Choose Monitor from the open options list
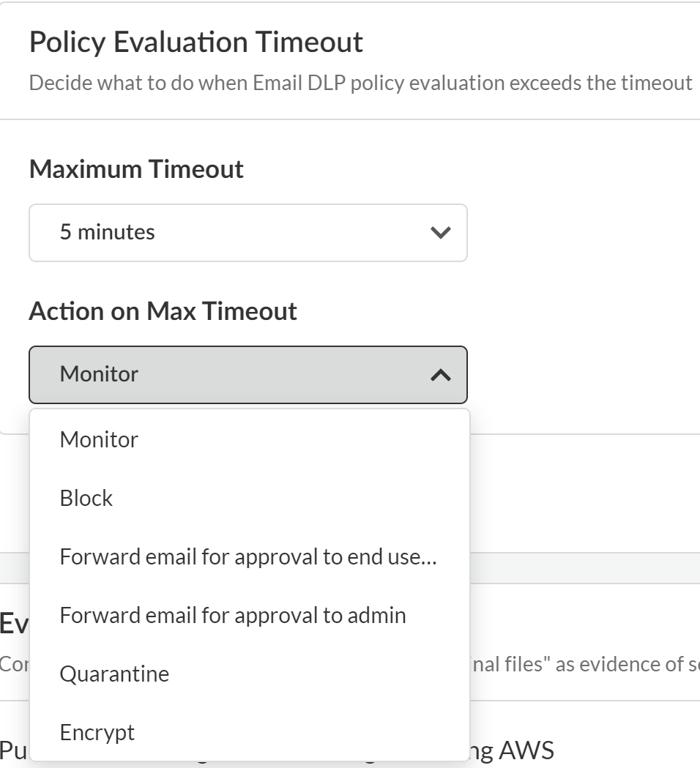The image size is (700, 768). [99, 439]
